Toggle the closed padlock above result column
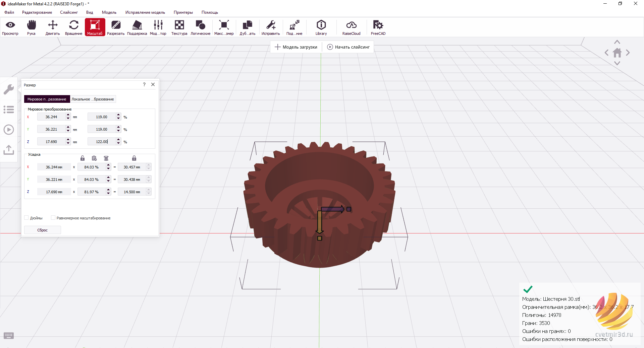644x348 pixels. 134,158
